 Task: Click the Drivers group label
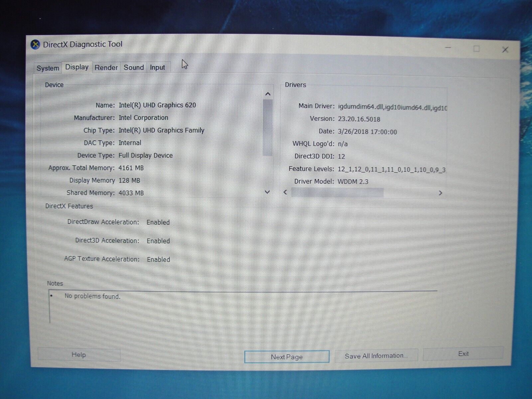tap(295, 85)
